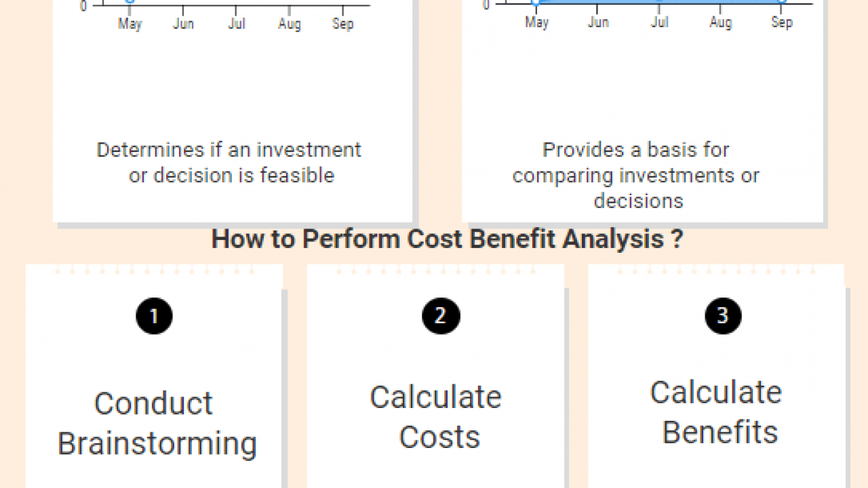Click the Aug label on right chart axis
This screenshot has height=488, width=868.
pos(720,22)
